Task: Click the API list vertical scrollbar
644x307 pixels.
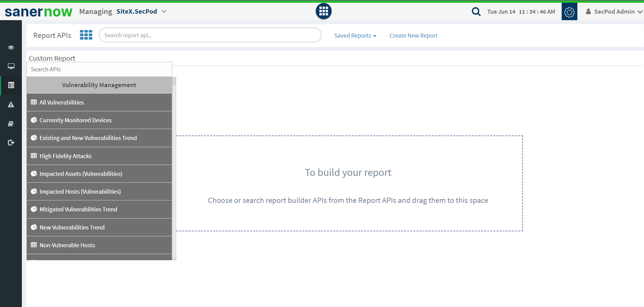Action: click(174, 169)
